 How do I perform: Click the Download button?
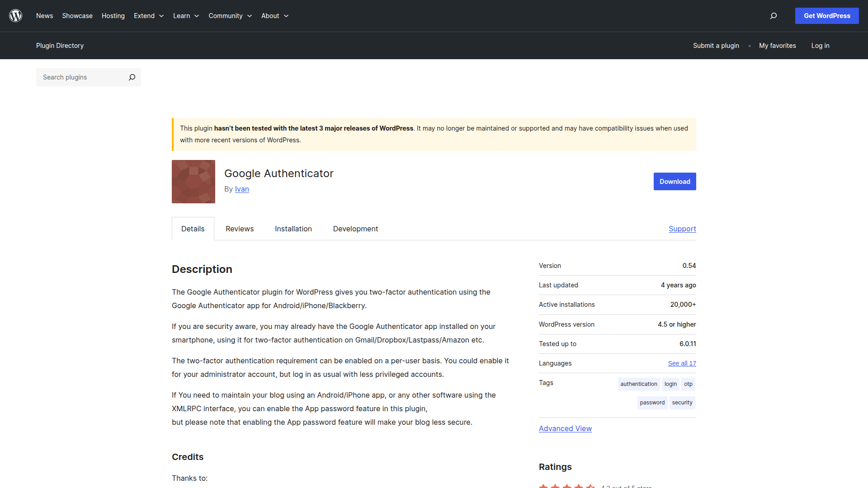[x=675, y=182]
